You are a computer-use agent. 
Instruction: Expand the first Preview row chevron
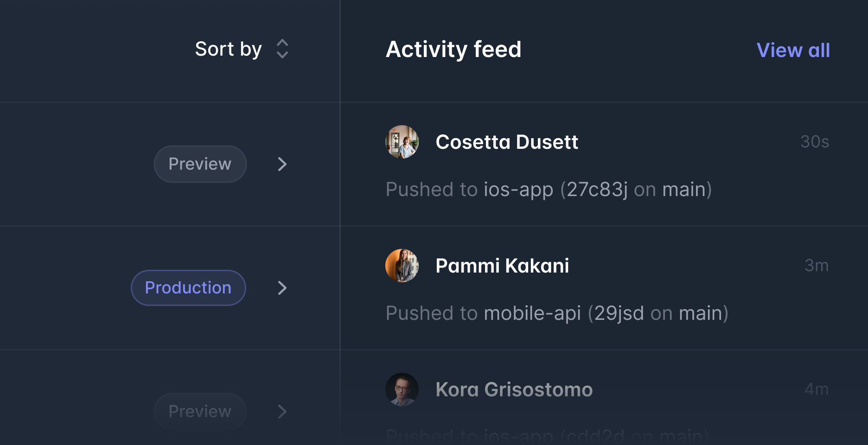[282, 164]
